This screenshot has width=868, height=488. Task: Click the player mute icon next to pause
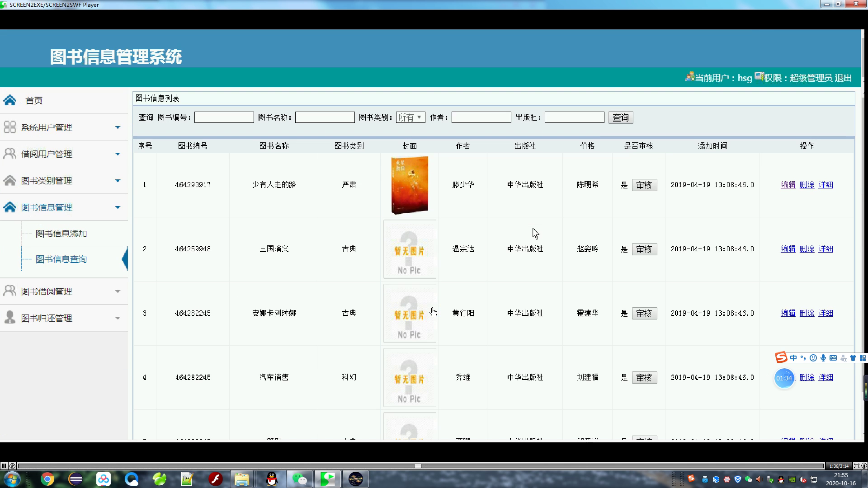pos(12,466)
